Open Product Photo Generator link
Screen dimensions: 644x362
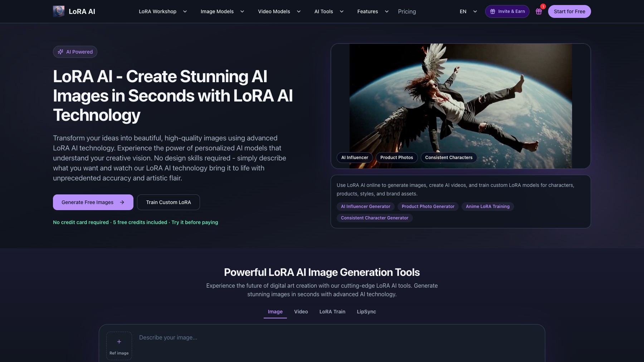428,207
